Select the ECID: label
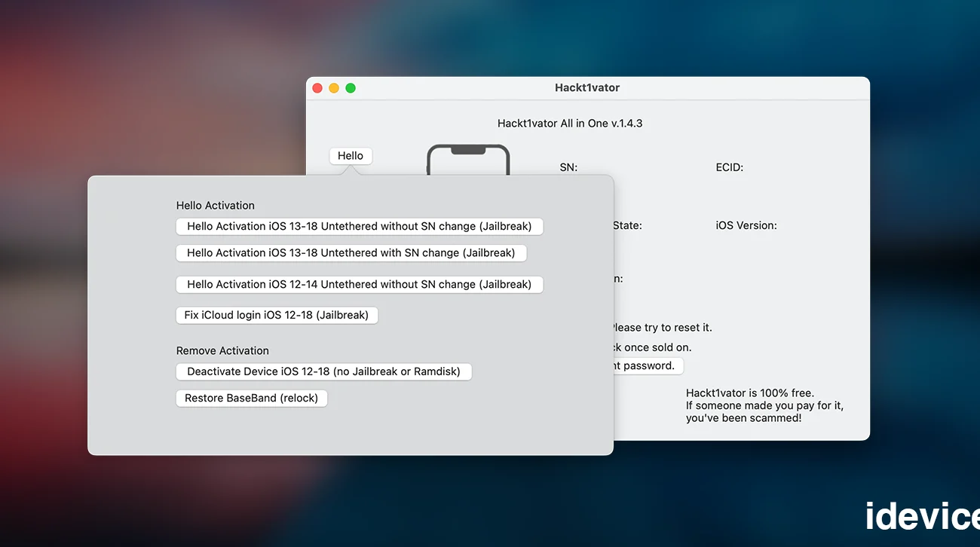 [729, 167]
